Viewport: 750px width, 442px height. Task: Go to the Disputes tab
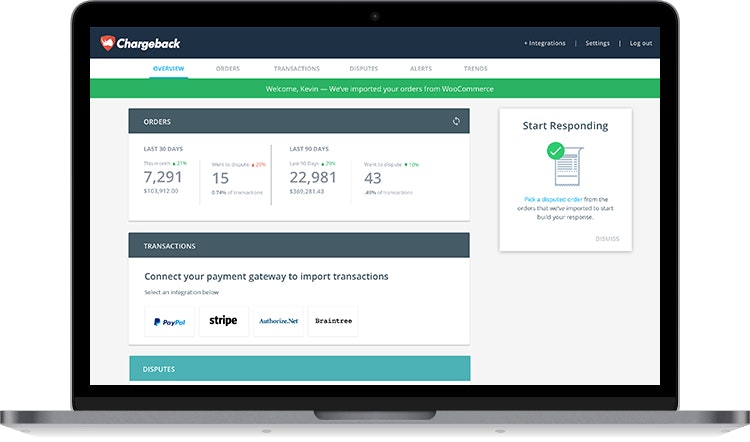coord(364,69)
